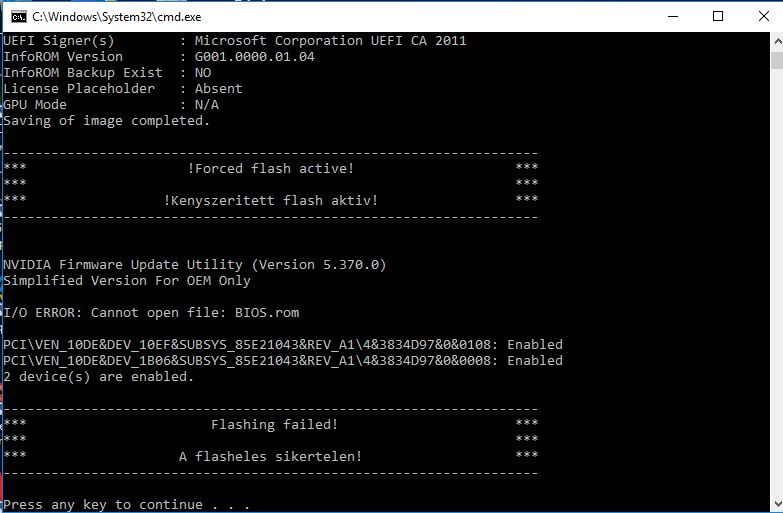Click the I/O ERROR BIOS.rom message line
783x513 pixels.
click(151, 313)
